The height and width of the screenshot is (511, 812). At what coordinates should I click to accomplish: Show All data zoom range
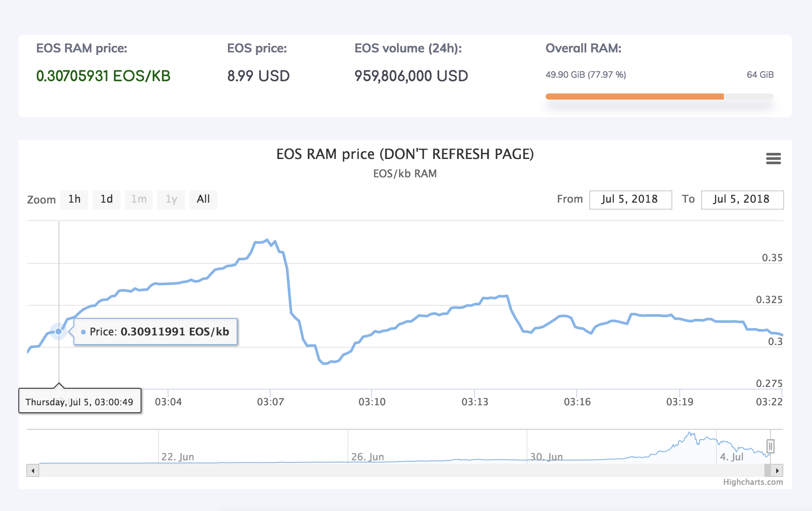click(x=203, y=200)
